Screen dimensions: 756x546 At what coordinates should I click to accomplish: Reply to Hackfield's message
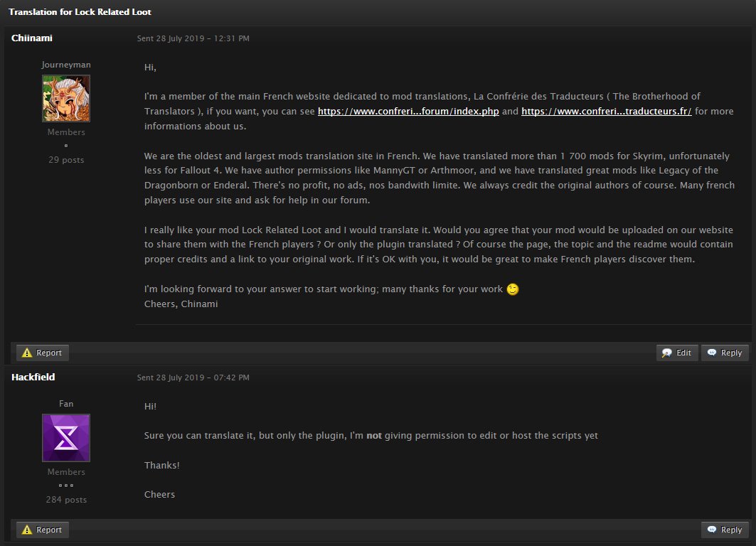pyautogui.click(x=725, y=530)
